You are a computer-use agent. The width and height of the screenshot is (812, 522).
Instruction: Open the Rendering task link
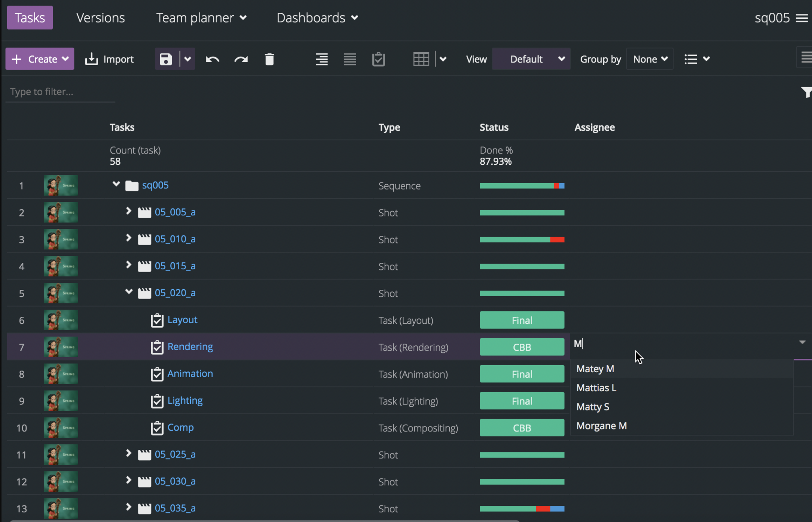[x=190, y=347]
